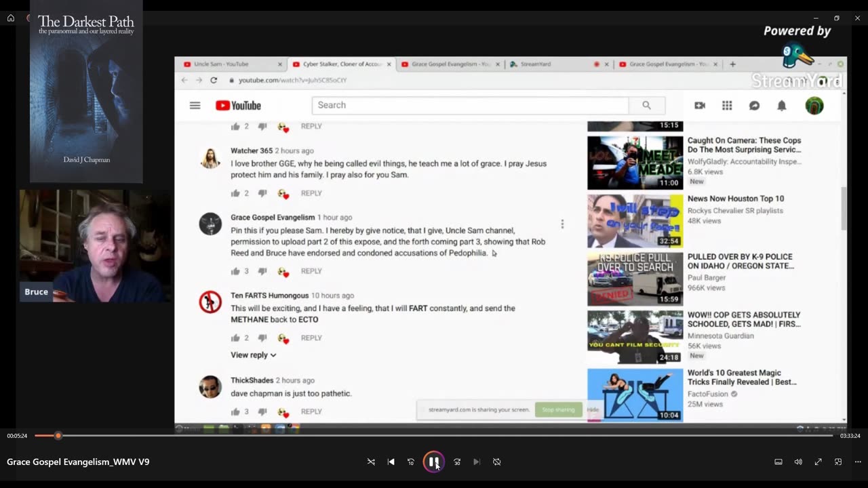This screenshot has width=868, height=488.
Task: Open the YouTube account avatar menu
Action: click(x=814, y=105)
